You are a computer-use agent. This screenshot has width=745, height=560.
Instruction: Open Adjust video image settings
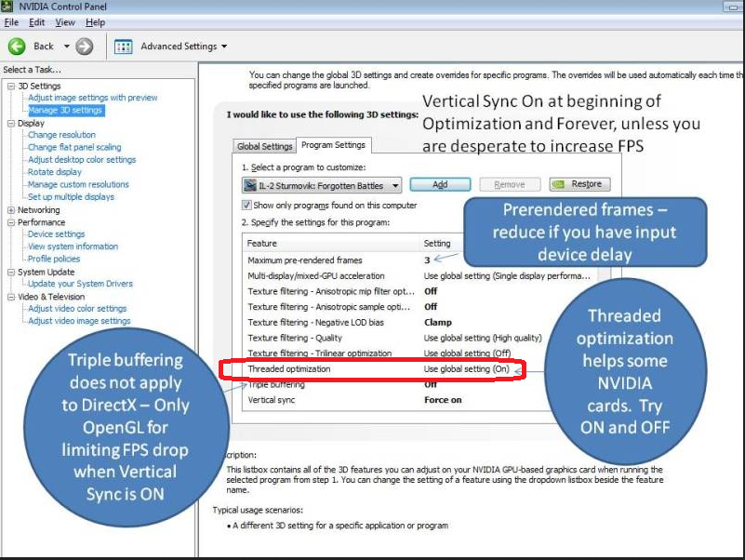(x=79, y=321)
